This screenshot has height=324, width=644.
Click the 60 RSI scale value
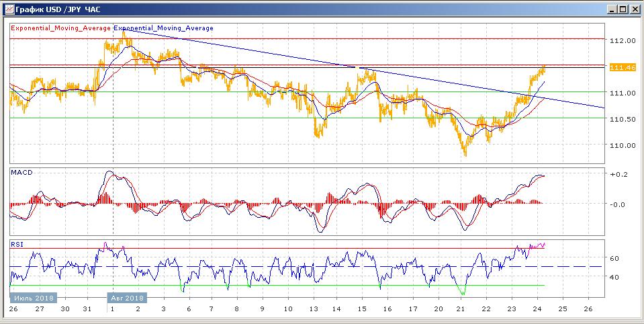click(x=614, y=259)
